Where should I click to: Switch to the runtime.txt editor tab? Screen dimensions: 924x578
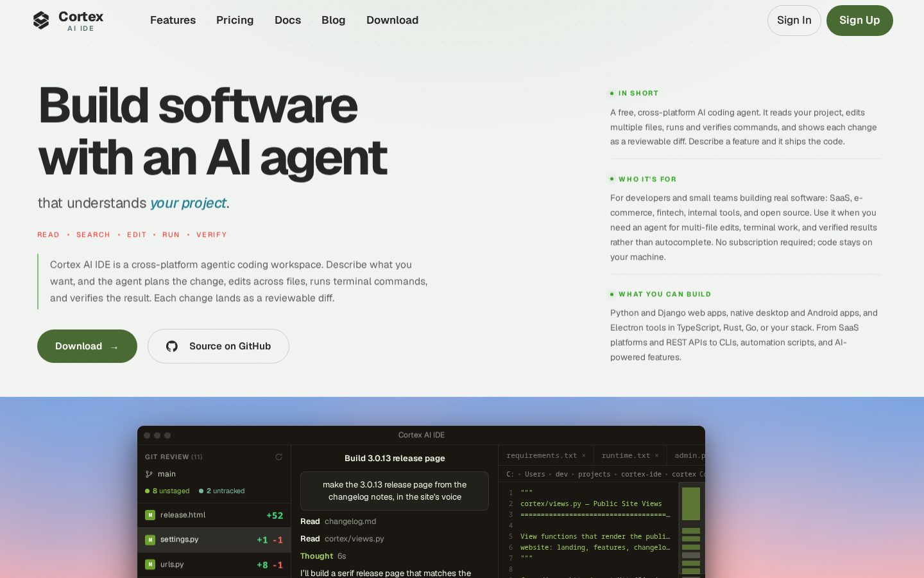630,455
